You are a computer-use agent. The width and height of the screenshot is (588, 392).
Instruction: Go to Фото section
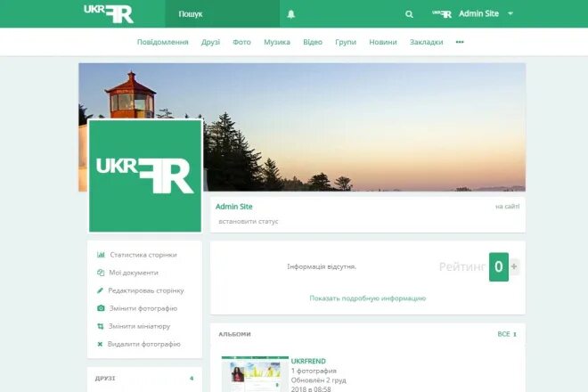(x=241, y=42)
